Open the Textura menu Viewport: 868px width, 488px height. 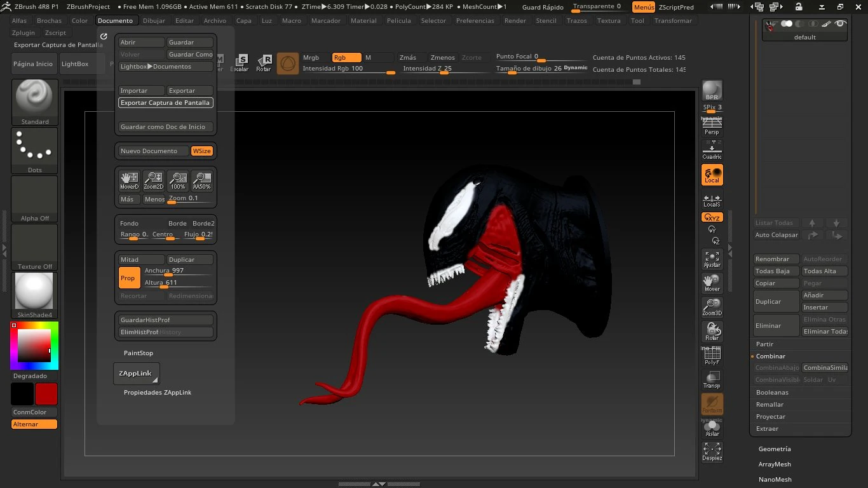(609, 20)
